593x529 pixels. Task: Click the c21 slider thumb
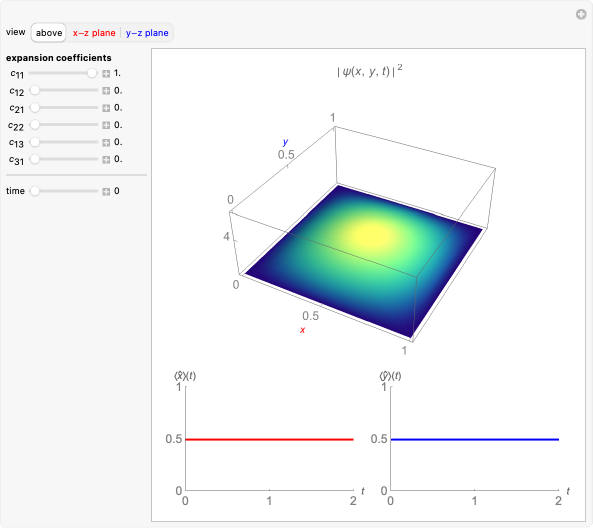tap(35, 108)
